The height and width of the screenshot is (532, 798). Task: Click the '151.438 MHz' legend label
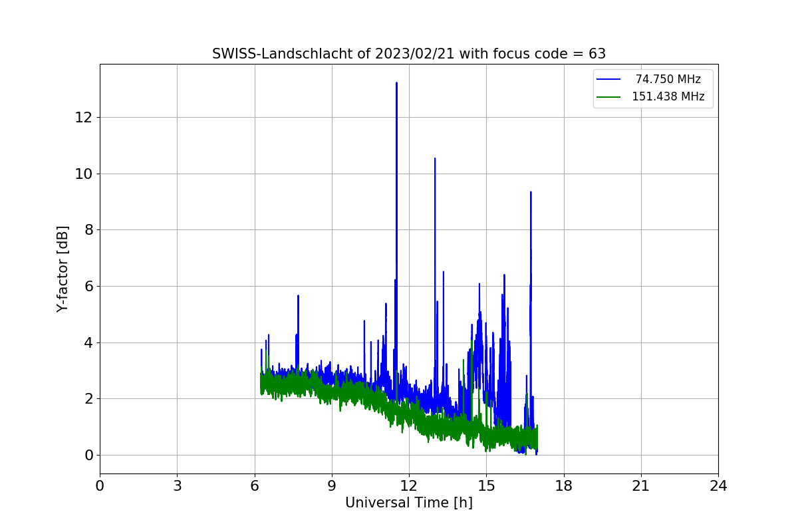tap(668, 96)
